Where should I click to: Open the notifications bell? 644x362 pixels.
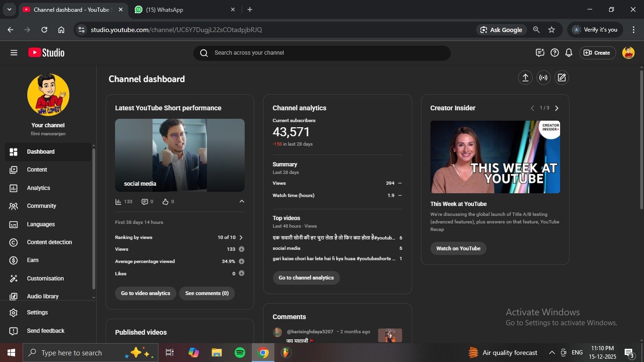(569, 53)
